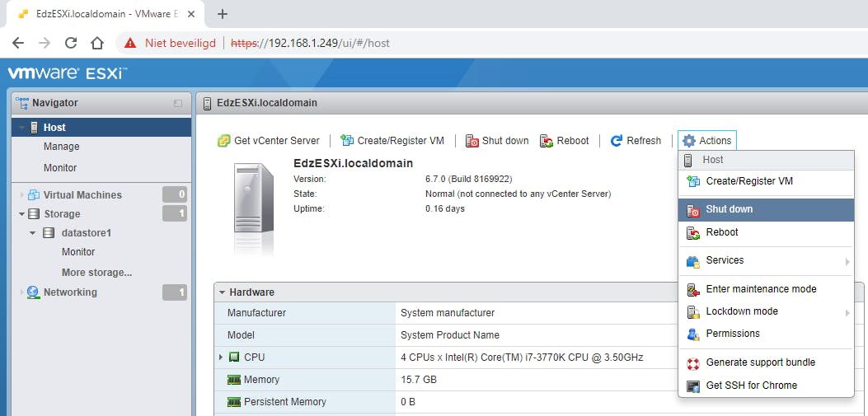Click the browser address bar URL
Viewport: 868px width, 416px height.
(x=310, y=43)
